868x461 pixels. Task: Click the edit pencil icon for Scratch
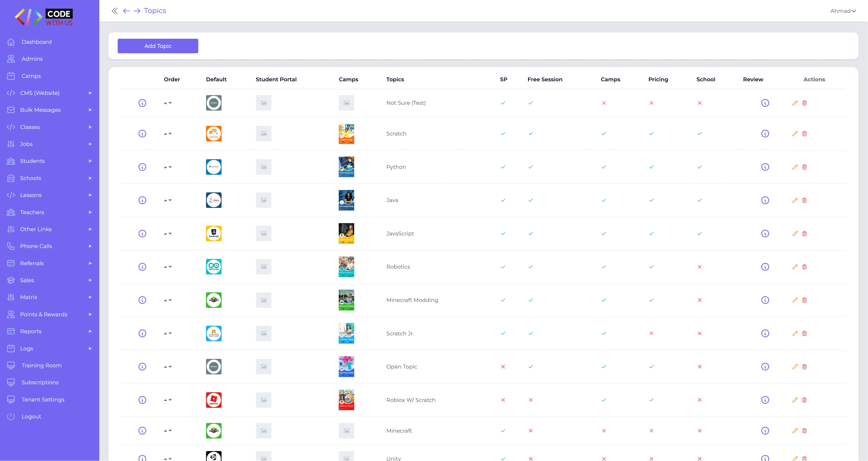click(795, 134)
